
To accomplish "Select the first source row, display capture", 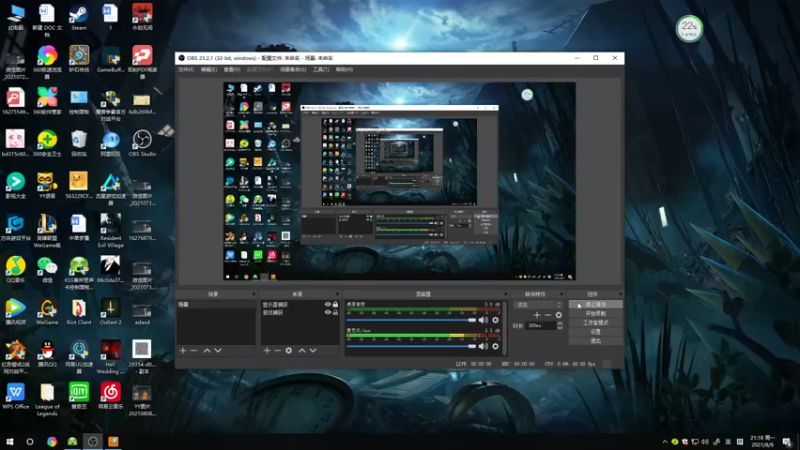I will [293, 305].
